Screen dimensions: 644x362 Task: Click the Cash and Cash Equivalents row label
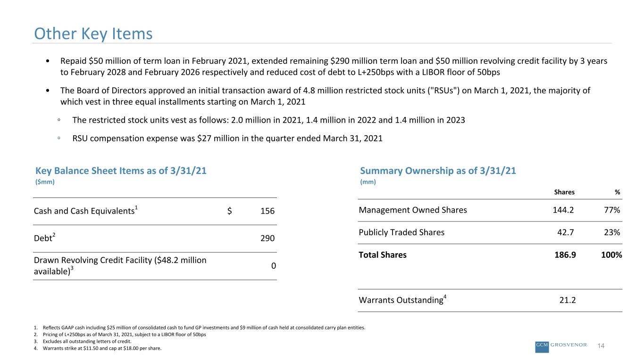[x=86, y=211]
